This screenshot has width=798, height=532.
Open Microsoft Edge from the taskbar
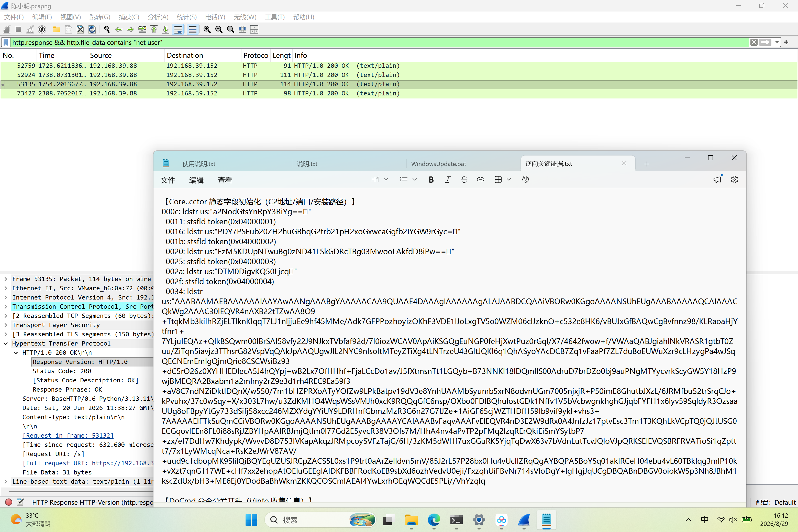434,520
